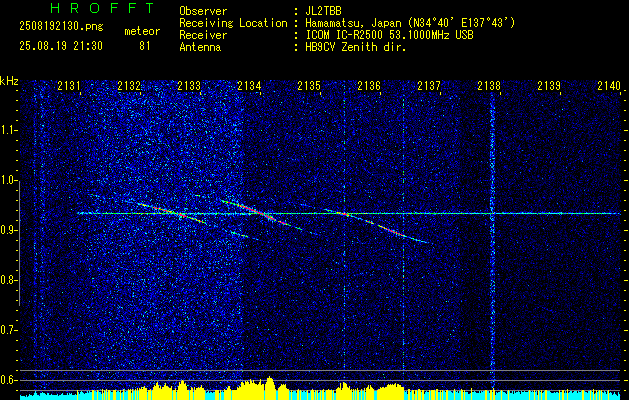Click time marker 2132
Screen dimensions: 629x400
pyautogui.click(x=129, y=85)
